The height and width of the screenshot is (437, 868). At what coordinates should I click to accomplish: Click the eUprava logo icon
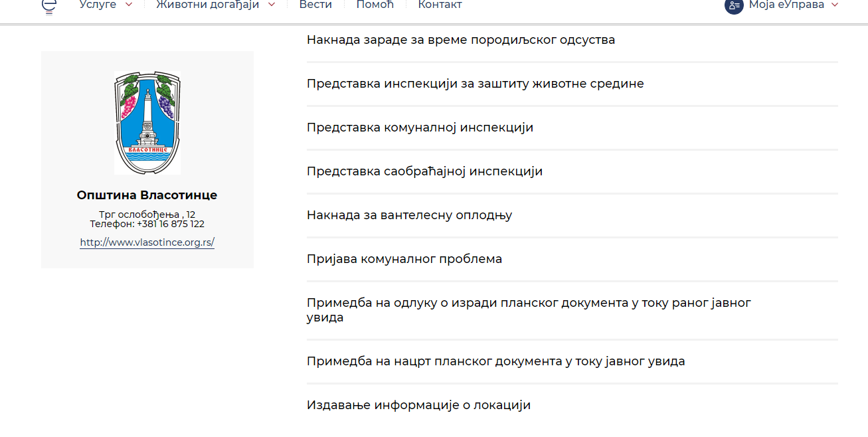(x=48, y=6)
